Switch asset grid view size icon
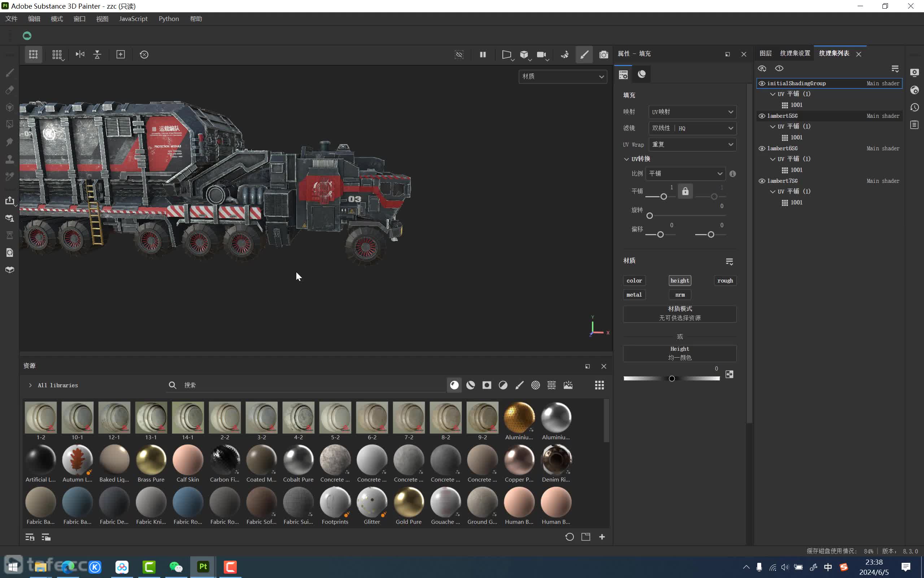 (x=600, y=385)
